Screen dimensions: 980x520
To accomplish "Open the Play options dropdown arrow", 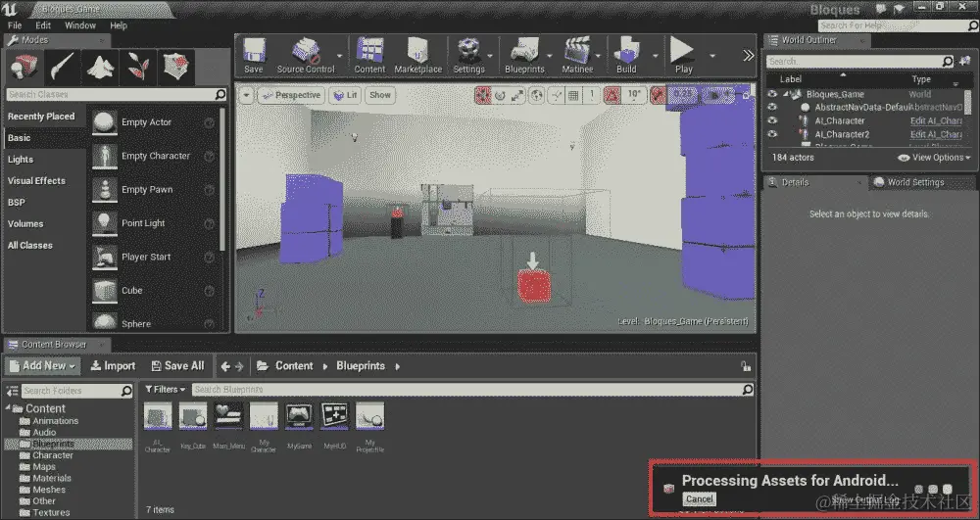I will click(x=711, y=56).
